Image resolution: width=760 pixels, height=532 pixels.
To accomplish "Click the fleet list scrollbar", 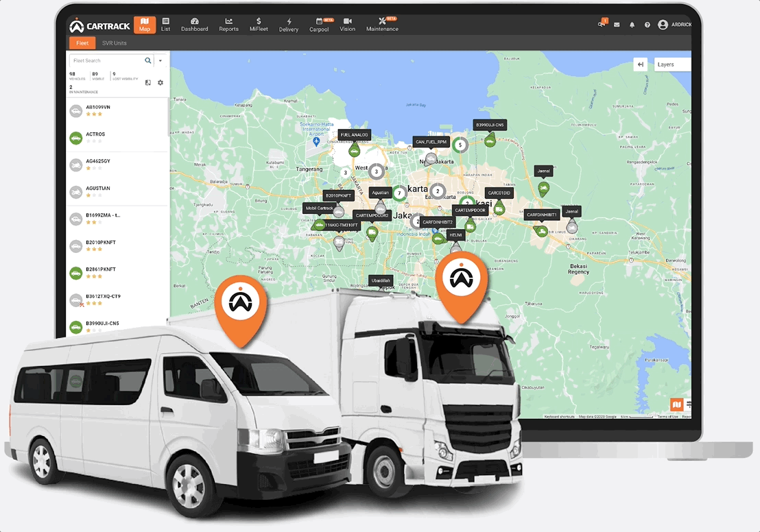I will [169, 118].
